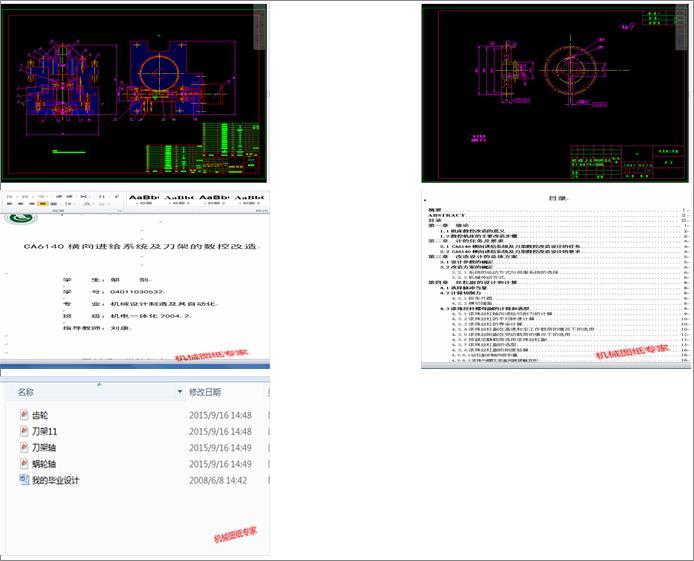Select the file name 齿轮
This screenshot has height=561, width=694.
40,415
